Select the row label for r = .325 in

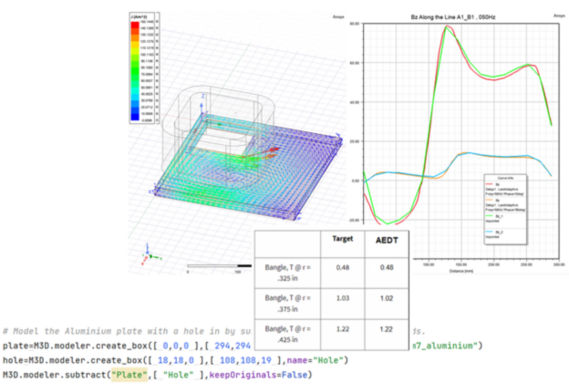(x=287, y=273)
